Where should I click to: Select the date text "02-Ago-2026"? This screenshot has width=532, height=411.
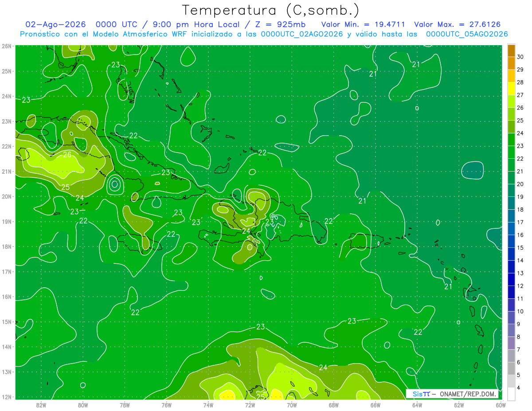(55, 24)
